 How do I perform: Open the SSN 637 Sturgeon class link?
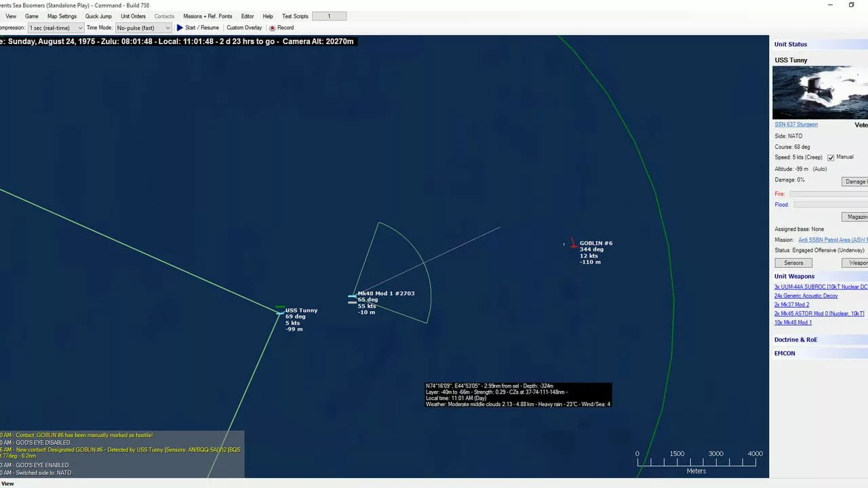coord(796,125)
